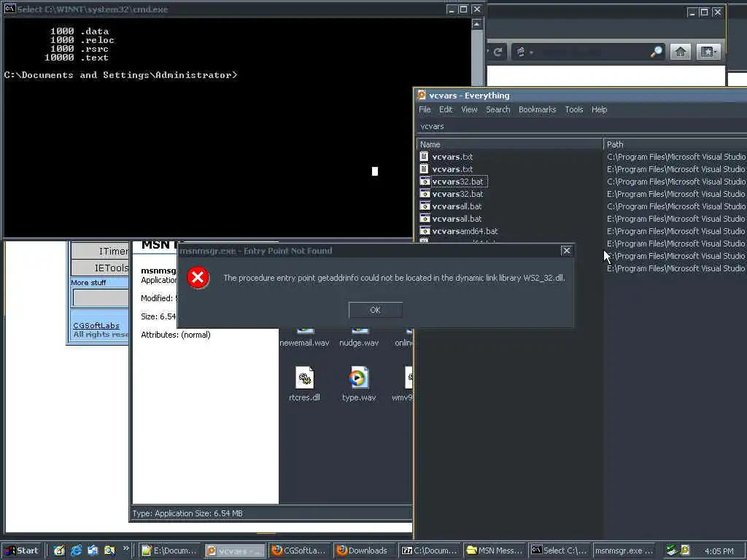
Task: Switch to Select C:\ cmd taskbar button
Action: (x=560, y=551)
